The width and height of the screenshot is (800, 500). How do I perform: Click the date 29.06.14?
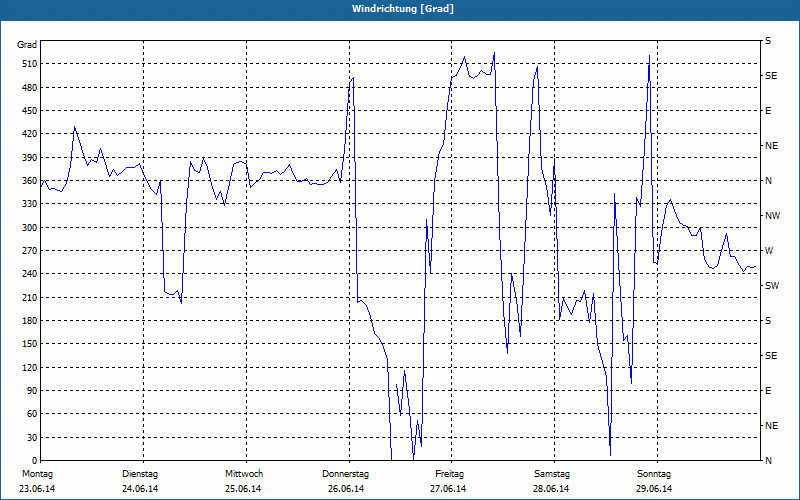click(x=654, y=489)
